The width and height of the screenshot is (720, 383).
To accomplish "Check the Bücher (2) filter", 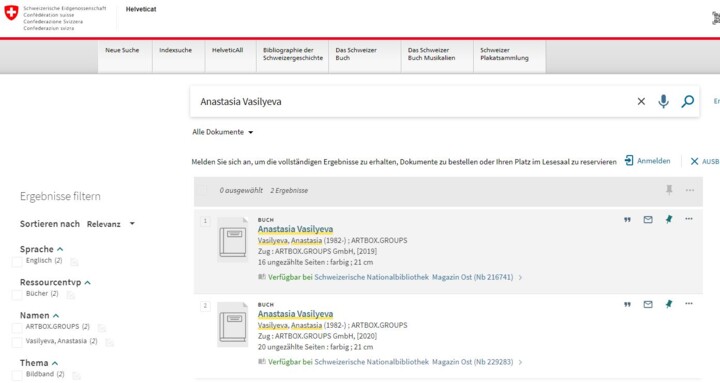I will 17,295.
